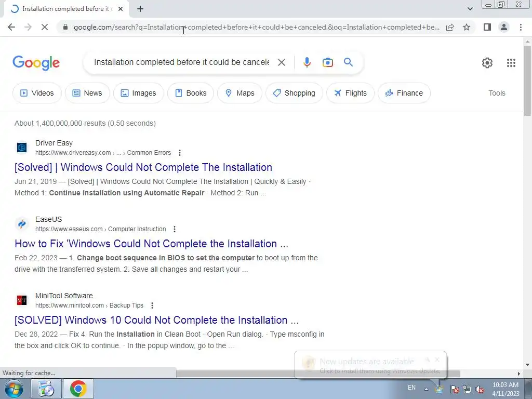Open the Google apps grid
This screenshot has width=532, height=399.
(511, 63)
